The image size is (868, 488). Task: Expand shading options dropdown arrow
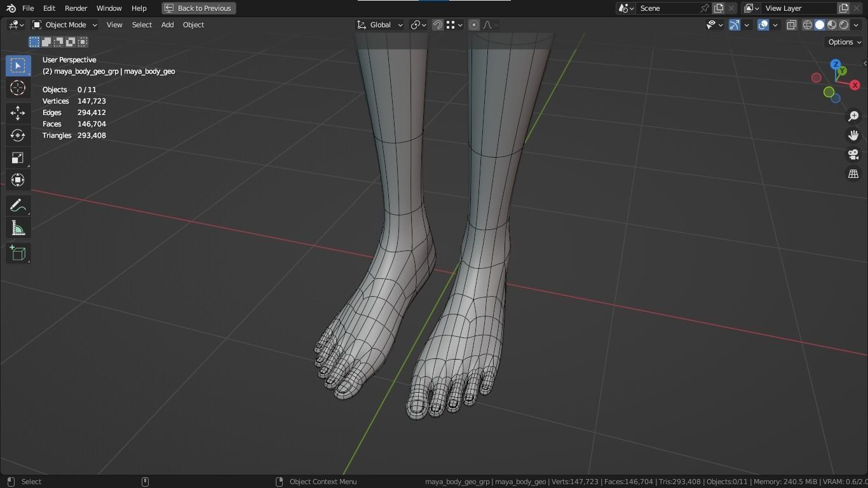856,25
